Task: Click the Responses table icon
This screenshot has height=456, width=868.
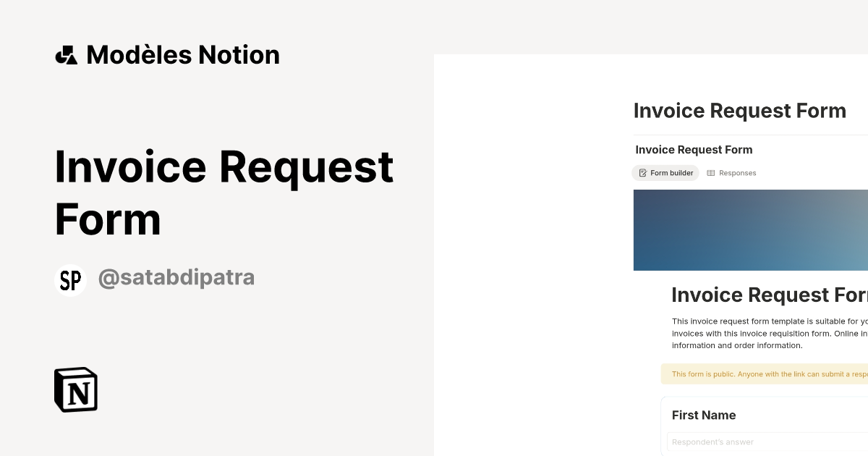Action: [711, 172]
